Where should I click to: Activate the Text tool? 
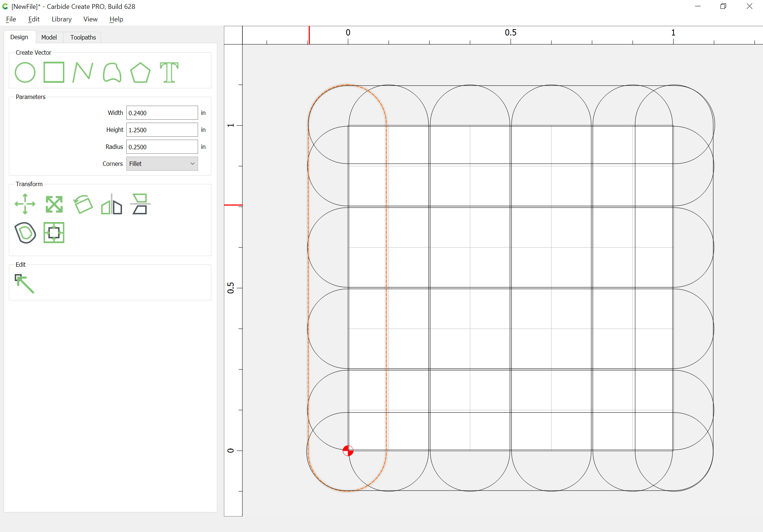169,72
